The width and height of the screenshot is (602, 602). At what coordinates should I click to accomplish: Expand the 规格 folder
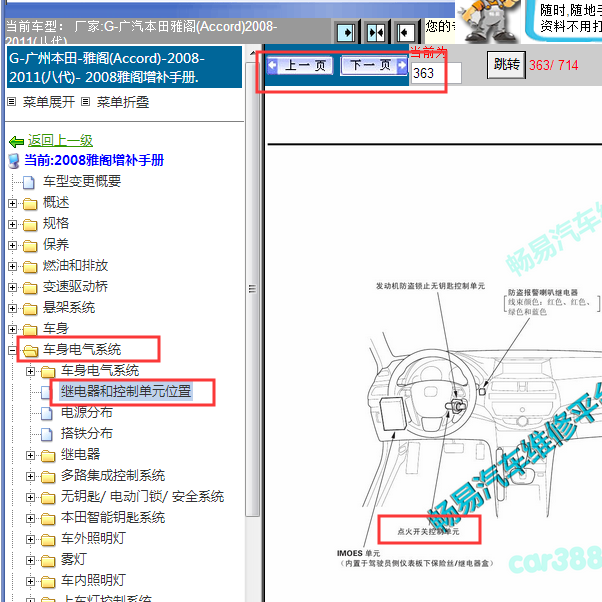[12, 224]
